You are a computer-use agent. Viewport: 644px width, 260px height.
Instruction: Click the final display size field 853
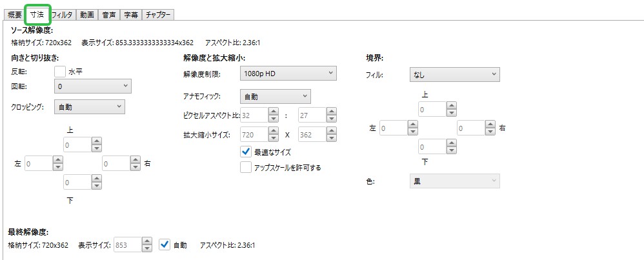click(x=128, y=245)
